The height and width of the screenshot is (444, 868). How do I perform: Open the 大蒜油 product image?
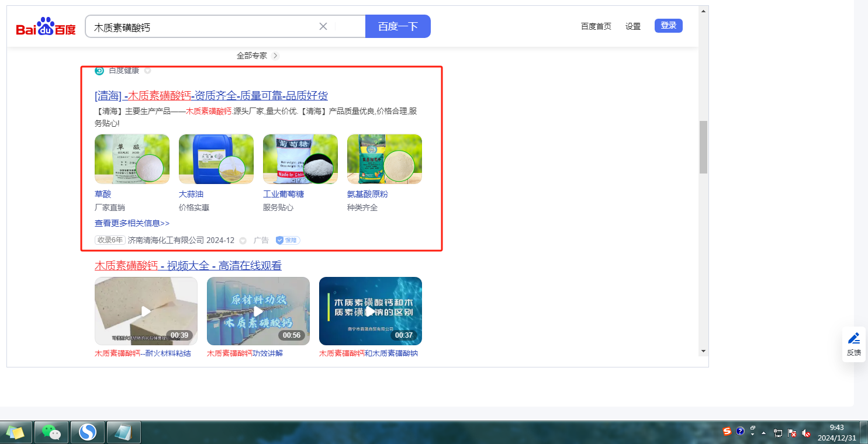pos(216,159)
